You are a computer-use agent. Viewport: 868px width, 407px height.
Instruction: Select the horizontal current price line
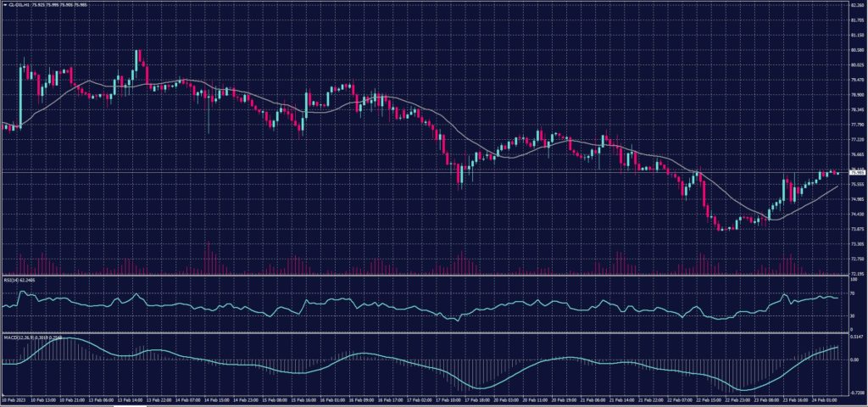[x=339, y=172]
